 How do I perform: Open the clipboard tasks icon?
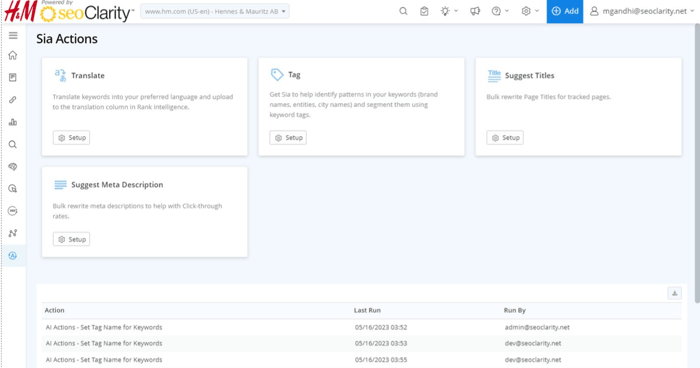pyautogui.click(x=424, y=11)
